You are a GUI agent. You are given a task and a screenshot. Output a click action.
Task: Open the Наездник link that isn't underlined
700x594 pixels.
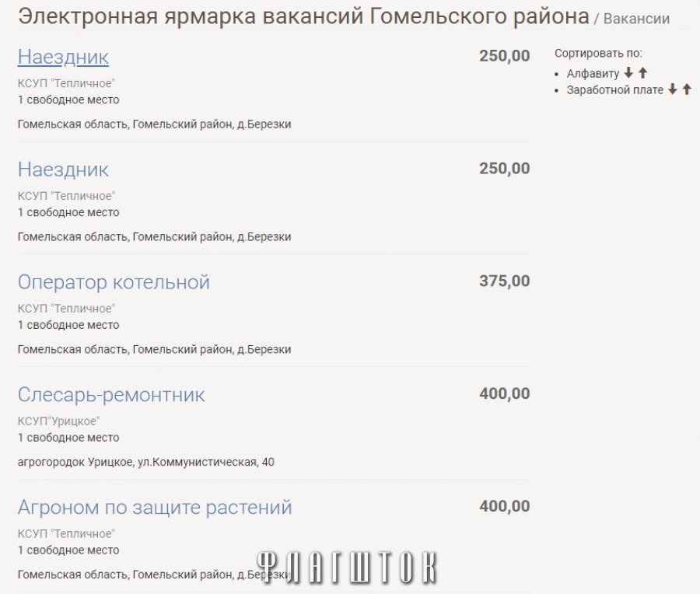[63, 169]
